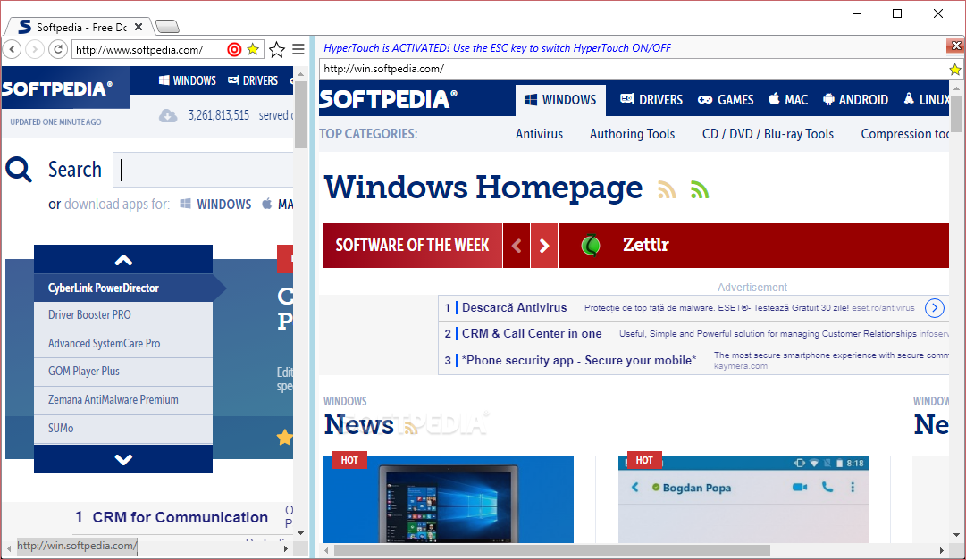Go back in the Chrome browser
966x560 pixels.
coord(12,49)
